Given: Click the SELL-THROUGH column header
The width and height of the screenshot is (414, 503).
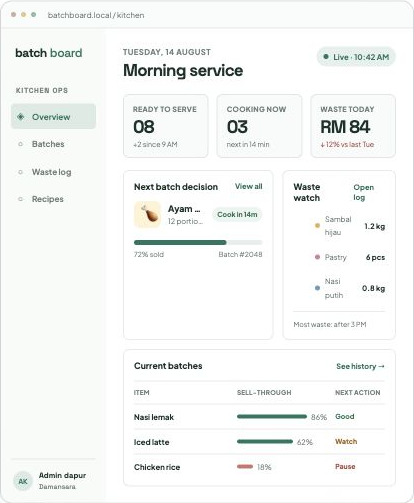Looking at the screenshot, I should coord(264,392).
